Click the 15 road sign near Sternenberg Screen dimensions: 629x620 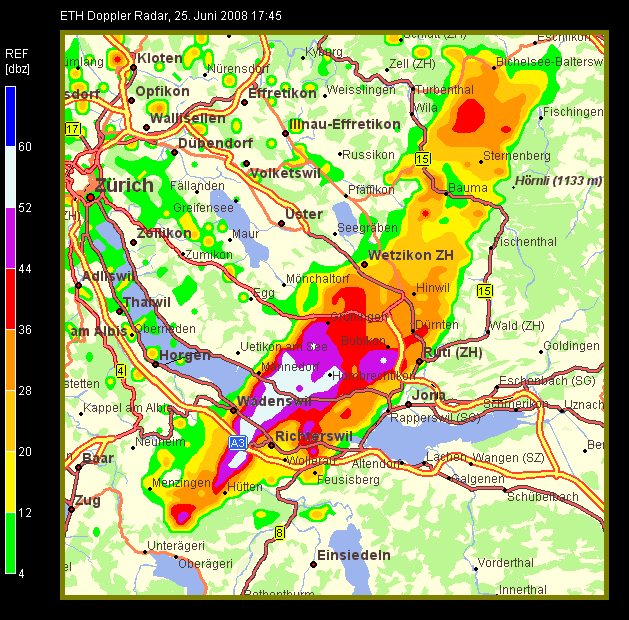click(x=423, y=159)
